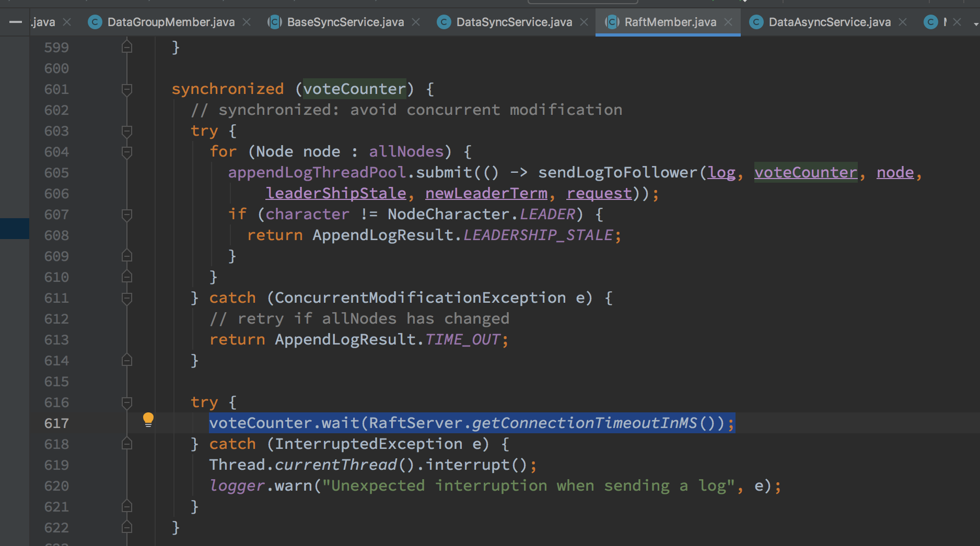Switch to BaseSyncService.java tab

[345, 22]
